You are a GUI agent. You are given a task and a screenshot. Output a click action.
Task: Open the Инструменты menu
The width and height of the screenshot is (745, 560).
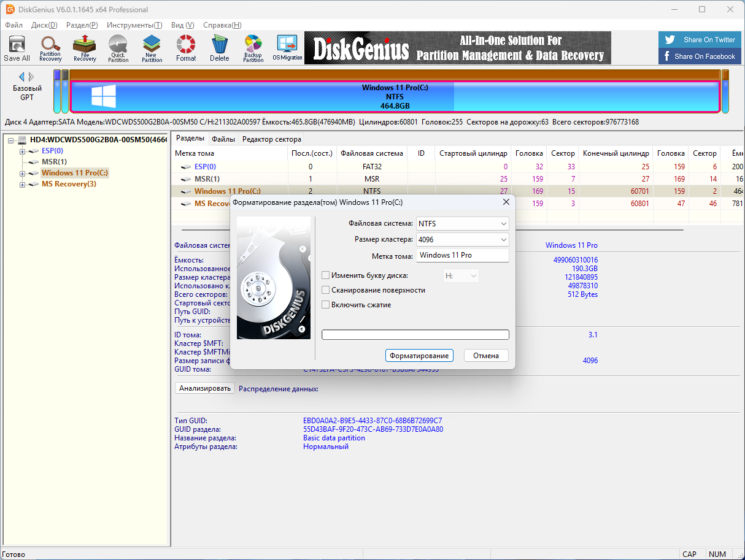coord(134,25)
